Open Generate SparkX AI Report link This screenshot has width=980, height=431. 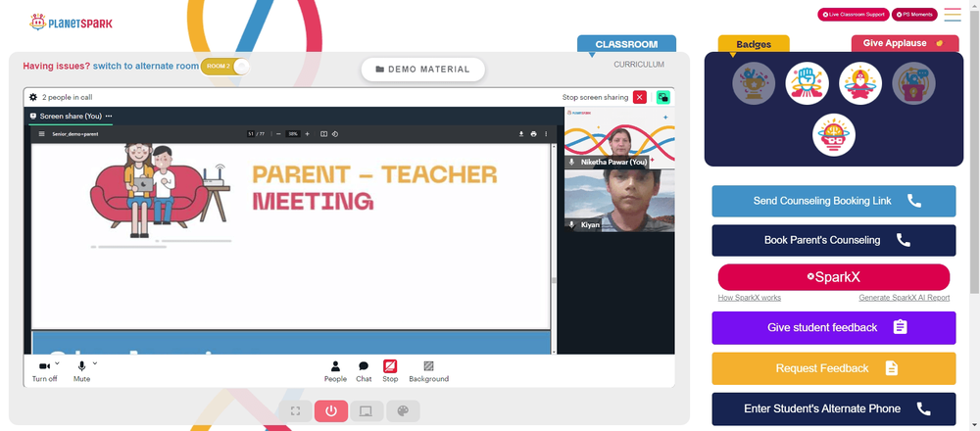905,298
